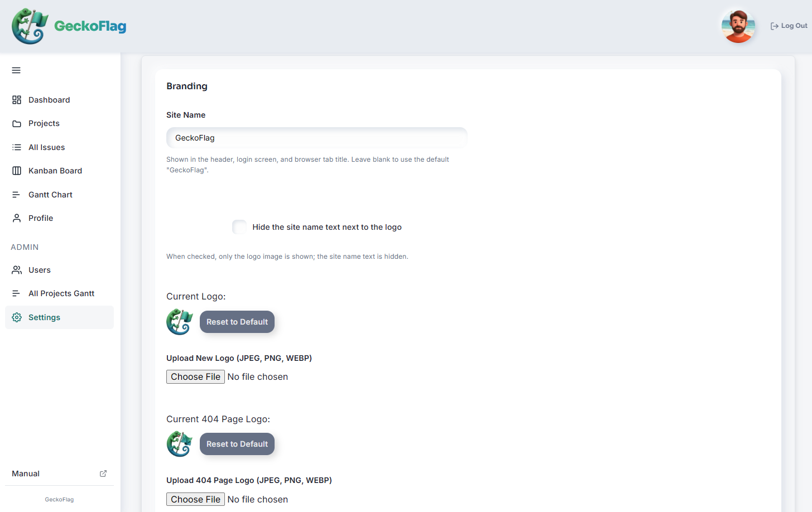Click the All Projects Gantt icon

[17, 293]
